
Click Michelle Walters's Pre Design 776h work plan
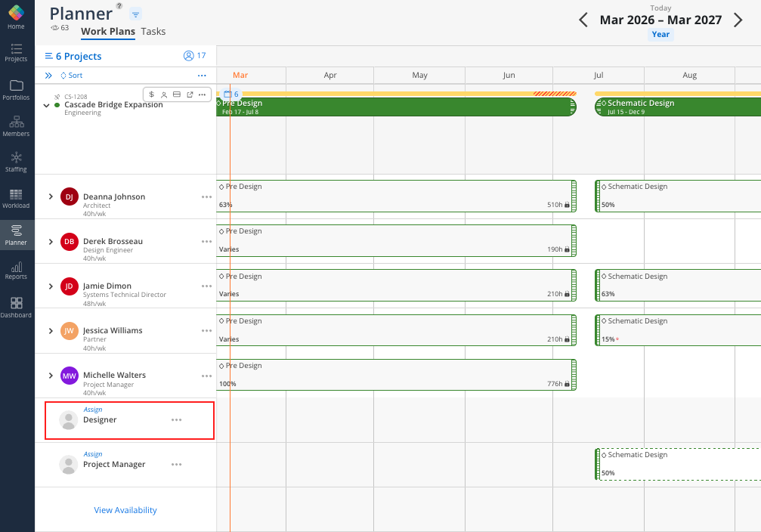tap(396, 375)
